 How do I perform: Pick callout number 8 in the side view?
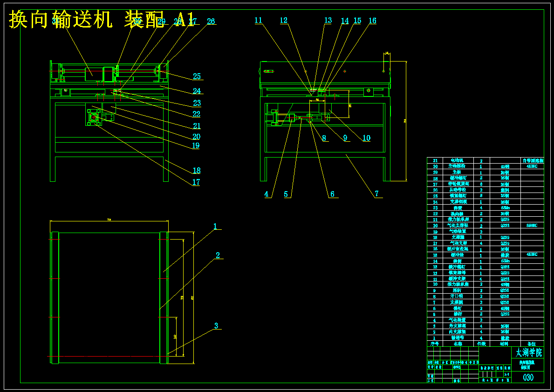324,138
